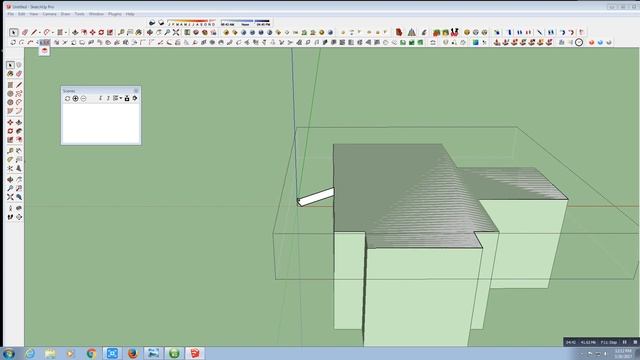Adjust the shadow time-of-day slider
640x360 pixels.
245,21
